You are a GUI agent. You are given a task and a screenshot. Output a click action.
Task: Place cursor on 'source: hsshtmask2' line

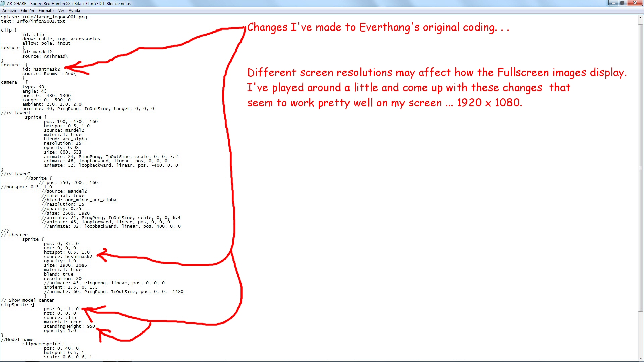coord(68,257)
